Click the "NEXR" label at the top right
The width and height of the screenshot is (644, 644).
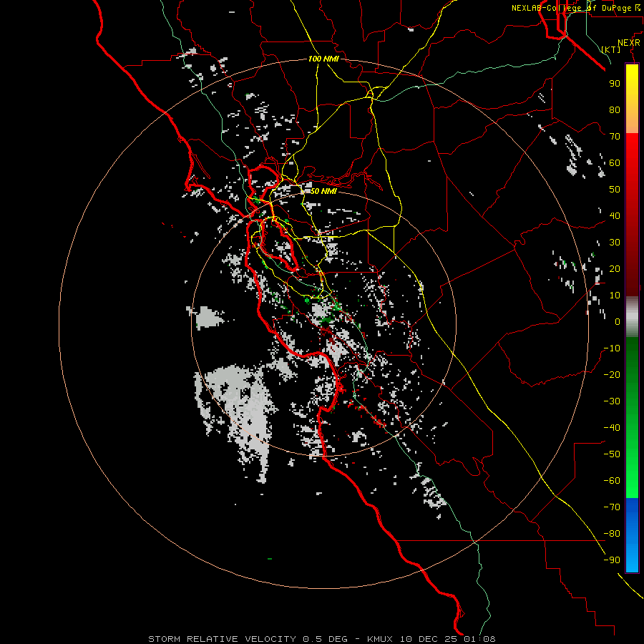(629, 43)
